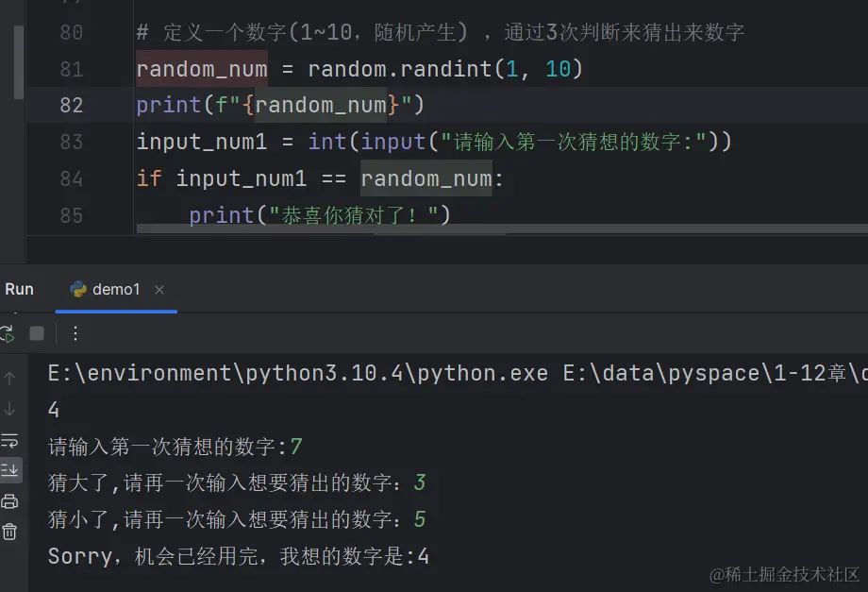Click the up arrow in the console sidebar

[9, 379]
